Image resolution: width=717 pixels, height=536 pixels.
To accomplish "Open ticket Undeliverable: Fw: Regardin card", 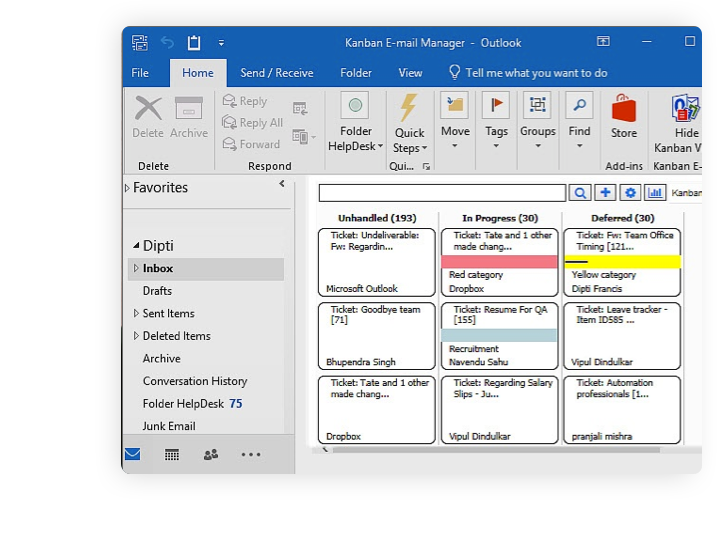I will pos(377,262).
